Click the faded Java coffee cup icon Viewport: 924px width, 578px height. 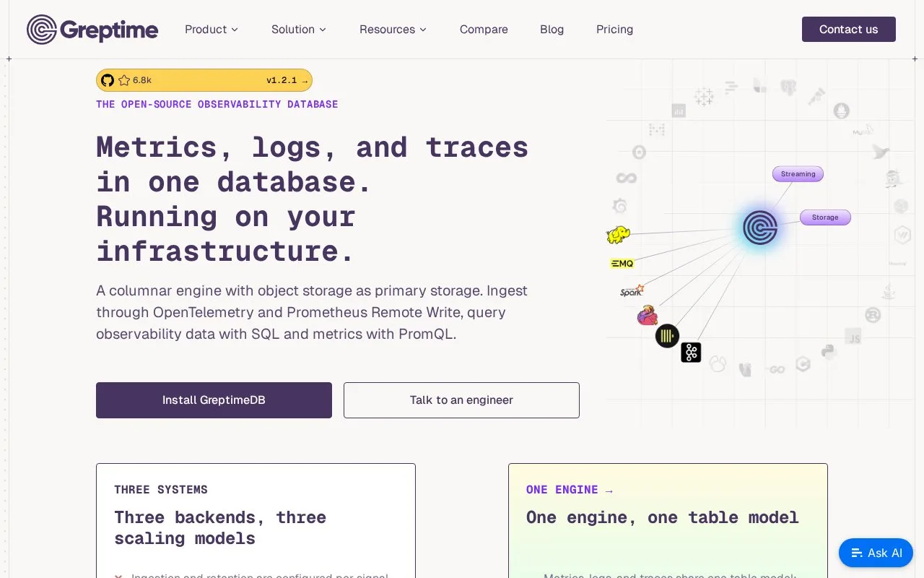[x=889, y=292]
